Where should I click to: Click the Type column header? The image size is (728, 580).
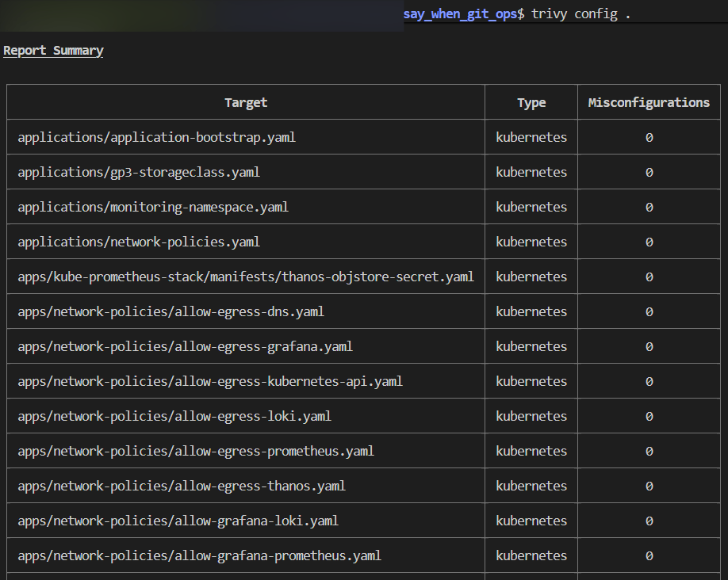click(x=531, y=102)
